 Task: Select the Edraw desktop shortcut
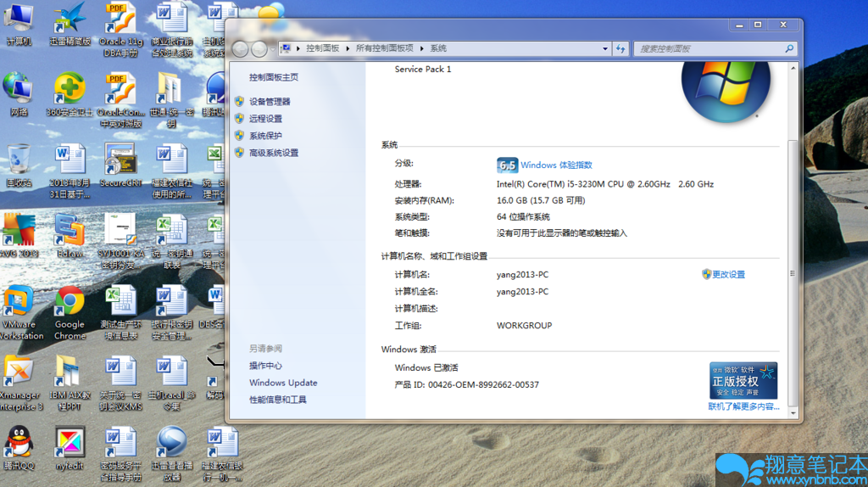coord(70,236)
